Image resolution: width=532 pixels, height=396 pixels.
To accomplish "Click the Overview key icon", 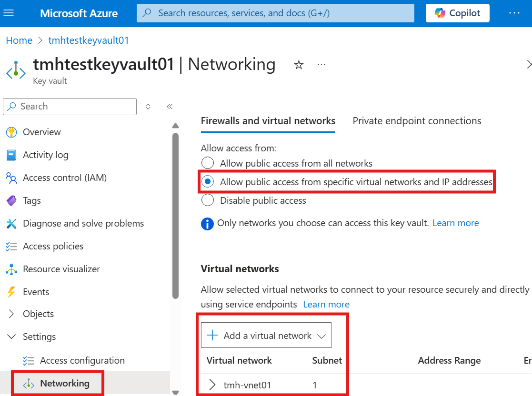I will [x=11, y=132].
